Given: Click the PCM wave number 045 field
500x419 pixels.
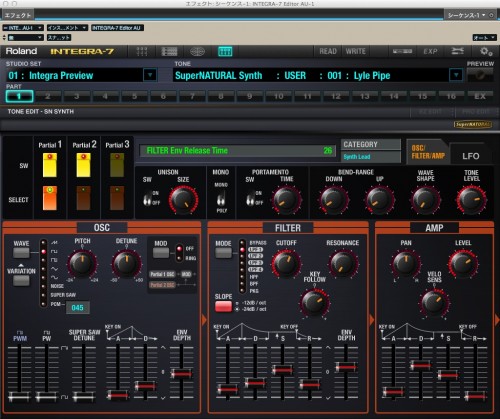Looking at the screenshot, I should pos(77,308).
